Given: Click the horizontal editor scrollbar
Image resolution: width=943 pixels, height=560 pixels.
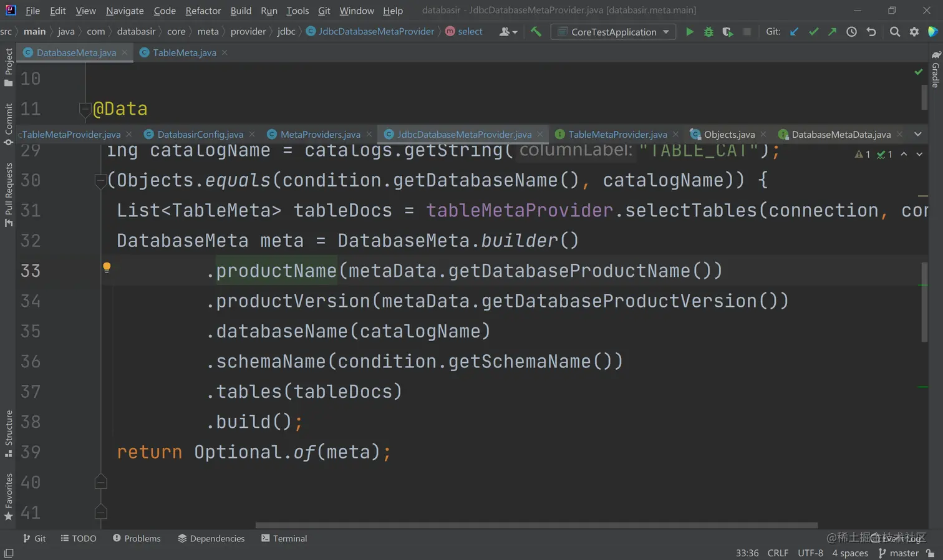Looking at the screenshot, I should click(536, 525).
